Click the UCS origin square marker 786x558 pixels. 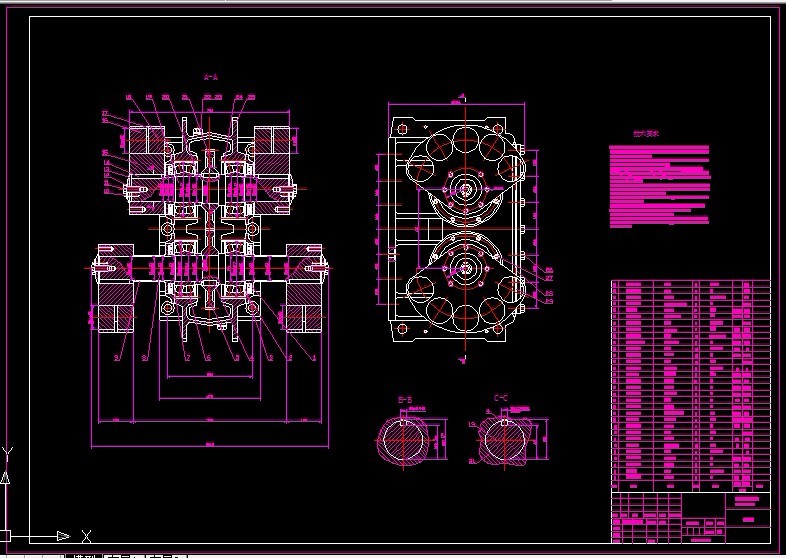coord(5,536)
